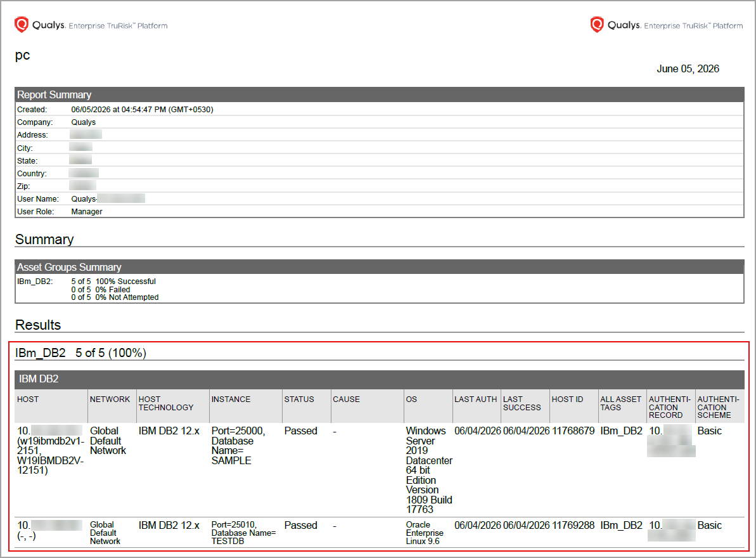Click IBm_DB2 asset tag in 11768679 row
The height and width of the screenshot is (558, 756).
622,431
